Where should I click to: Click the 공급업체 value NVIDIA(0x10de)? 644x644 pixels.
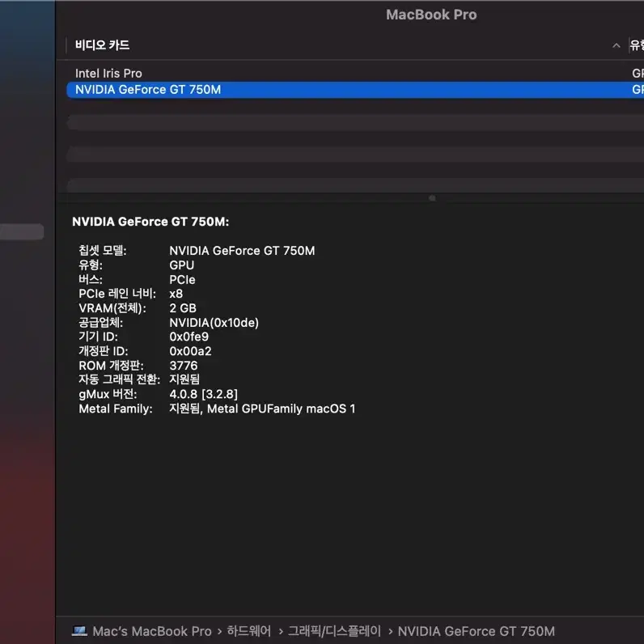click(x=214, y=323)
